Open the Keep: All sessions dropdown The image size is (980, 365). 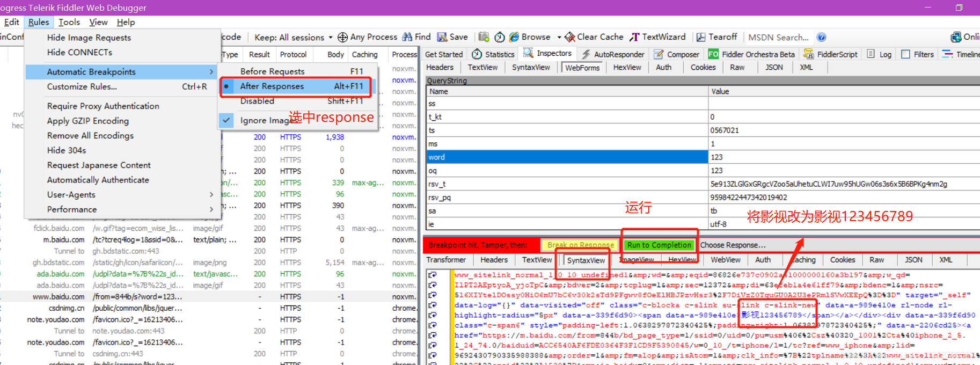(293, 37)
